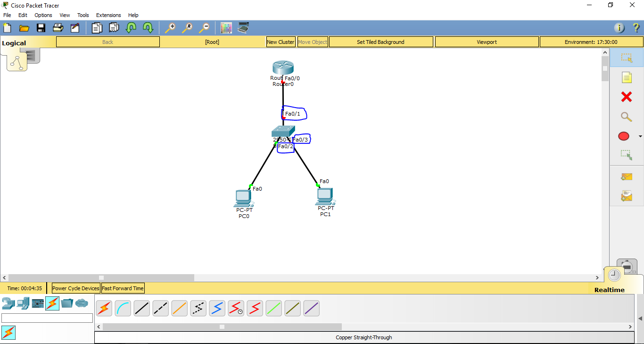Open the Routers device category
Image resolution: width=644 pixels, height=344 pixels.
(8, 304)
